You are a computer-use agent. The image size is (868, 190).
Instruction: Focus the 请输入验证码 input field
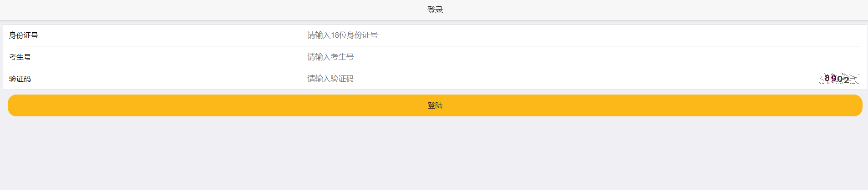[562, 79]
